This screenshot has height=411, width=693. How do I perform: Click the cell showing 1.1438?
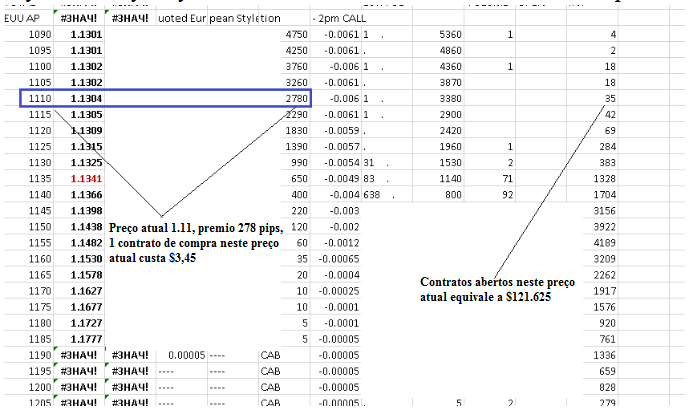point(86,227)
